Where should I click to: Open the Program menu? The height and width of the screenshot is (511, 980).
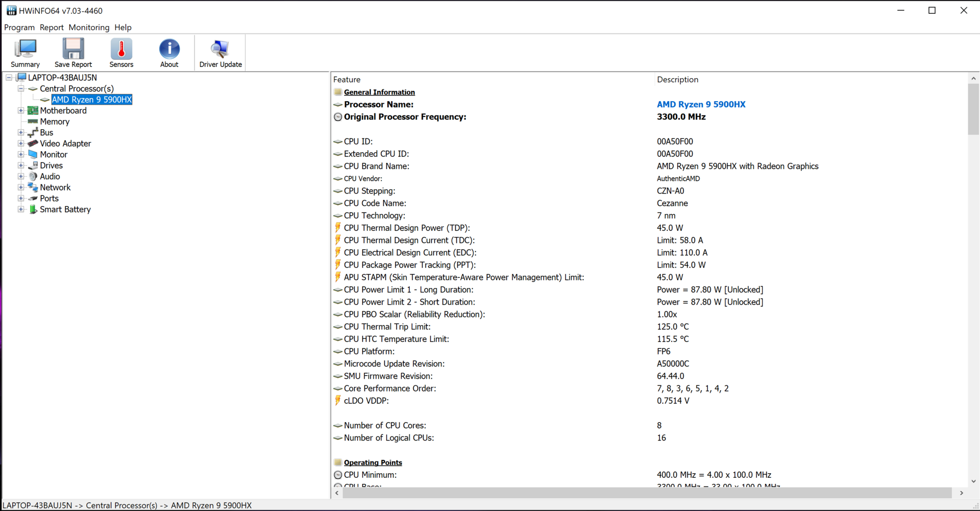coord(19,28)
